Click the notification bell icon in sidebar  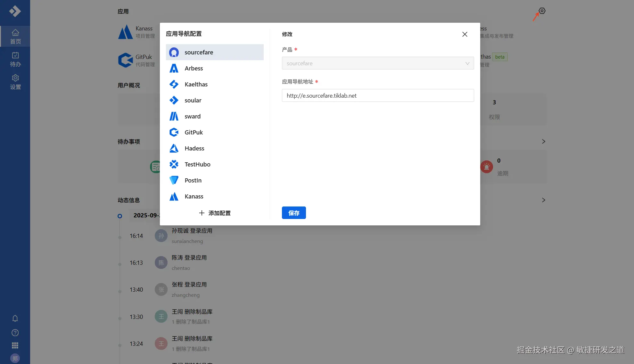click(x=15, y=318)
